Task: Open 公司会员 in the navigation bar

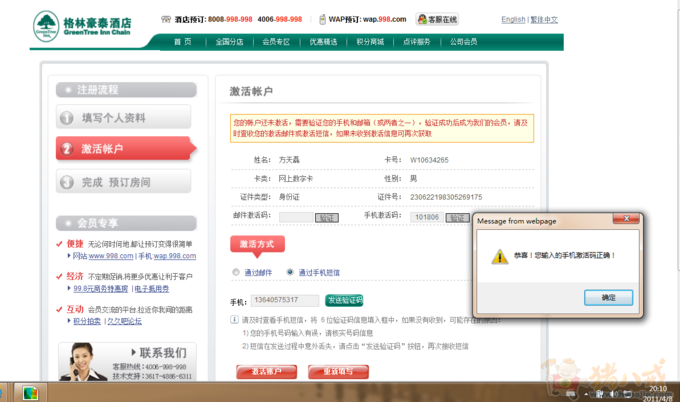Action: (x=464, y=42)
